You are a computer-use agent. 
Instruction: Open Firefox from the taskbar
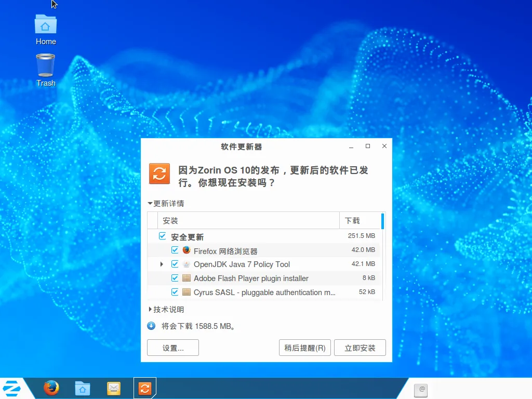(51, 388)
